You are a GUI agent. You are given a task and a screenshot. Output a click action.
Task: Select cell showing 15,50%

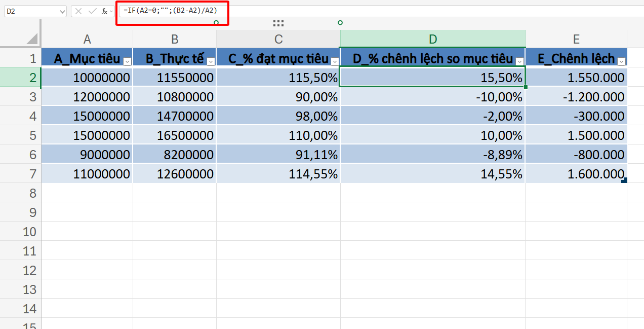pyautogui.click(x=433, y=77)
